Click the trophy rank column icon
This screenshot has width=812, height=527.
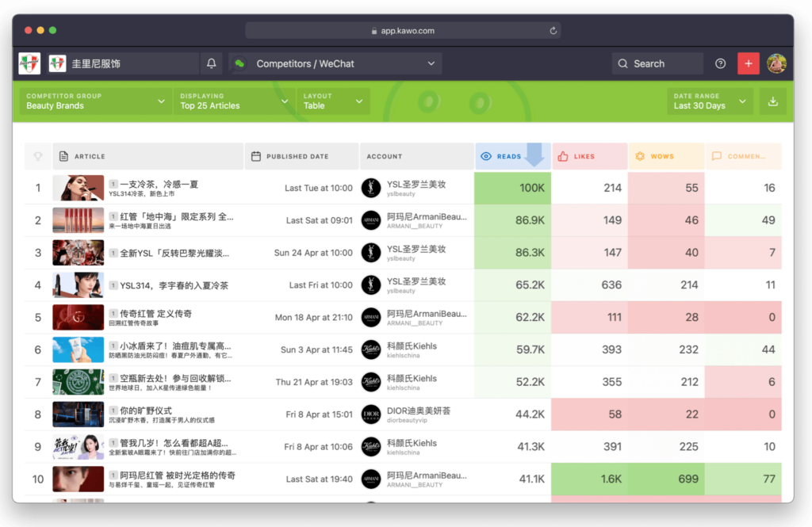click(x=38, y=156)
